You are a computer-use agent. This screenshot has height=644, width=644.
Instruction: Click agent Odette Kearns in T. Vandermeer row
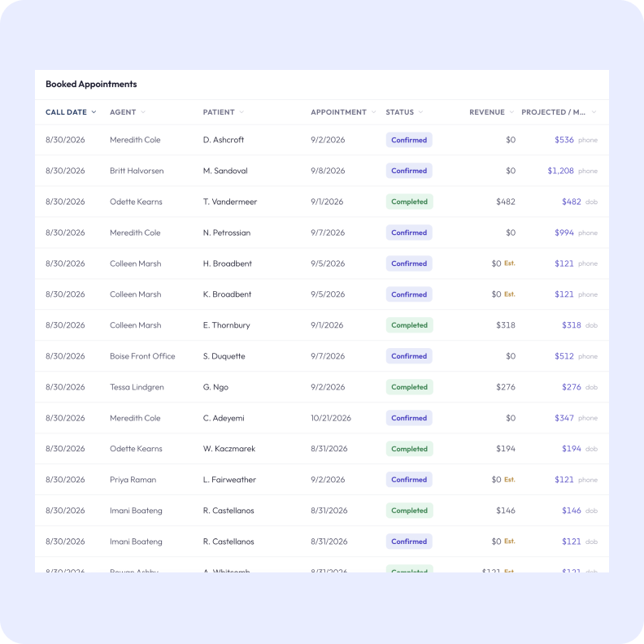(x=136, y=202)
